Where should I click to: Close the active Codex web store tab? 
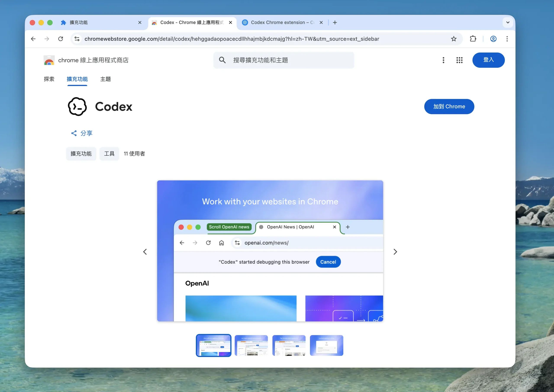230,22
